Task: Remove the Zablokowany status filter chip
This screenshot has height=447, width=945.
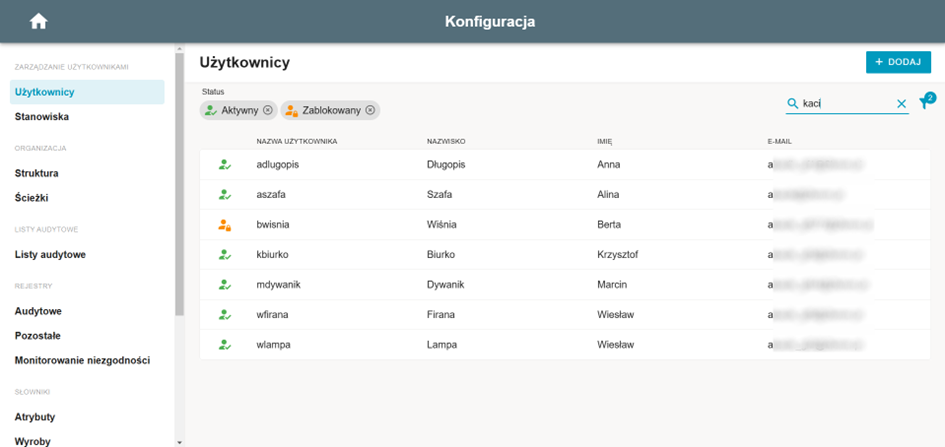Action: click(x=370, y=110)
